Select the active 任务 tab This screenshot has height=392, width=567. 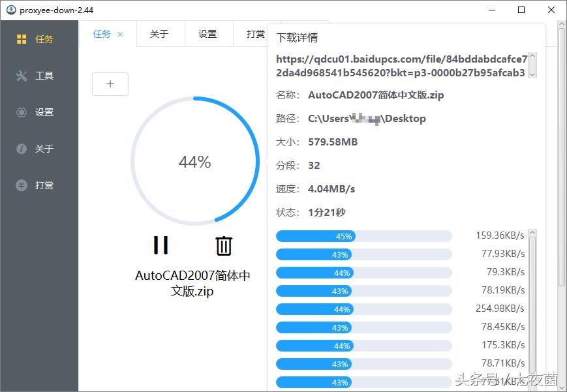101,33
